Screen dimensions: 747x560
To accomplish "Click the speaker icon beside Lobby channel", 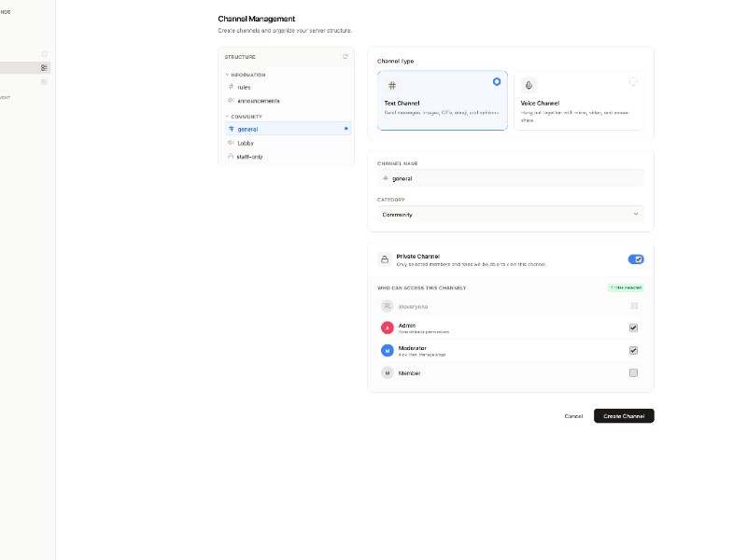I will 231,143.
